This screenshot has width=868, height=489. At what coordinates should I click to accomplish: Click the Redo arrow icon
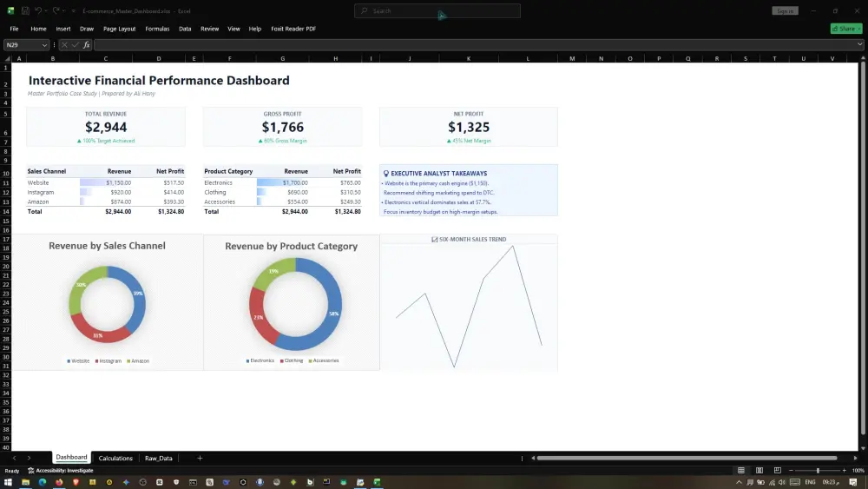(56, 10)
